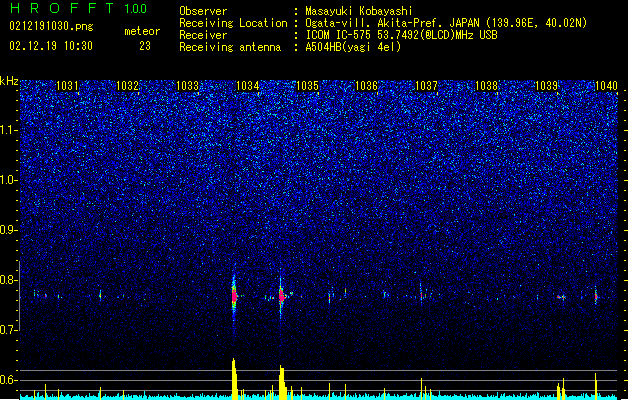The width and height of the screenshot is (629, 400).
Task: Click the 1037 time axis marker
Action: (426, 86)
